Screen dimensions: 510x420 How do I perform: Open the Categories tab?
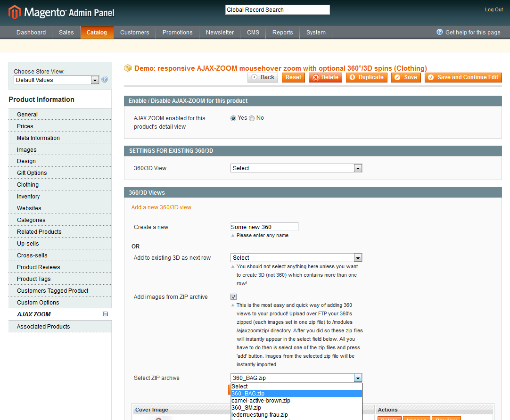coord(60,220)
